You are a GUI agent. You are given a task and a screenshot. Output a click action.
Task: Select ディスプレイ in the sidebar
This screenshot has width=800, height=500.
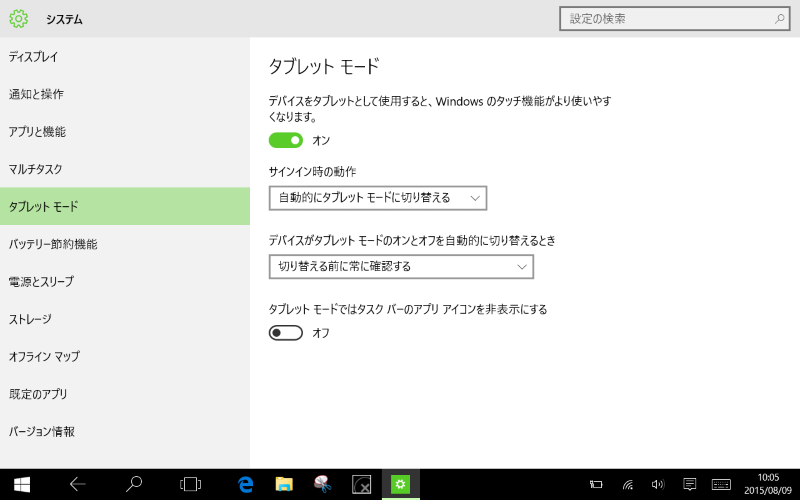coord(125,57)
